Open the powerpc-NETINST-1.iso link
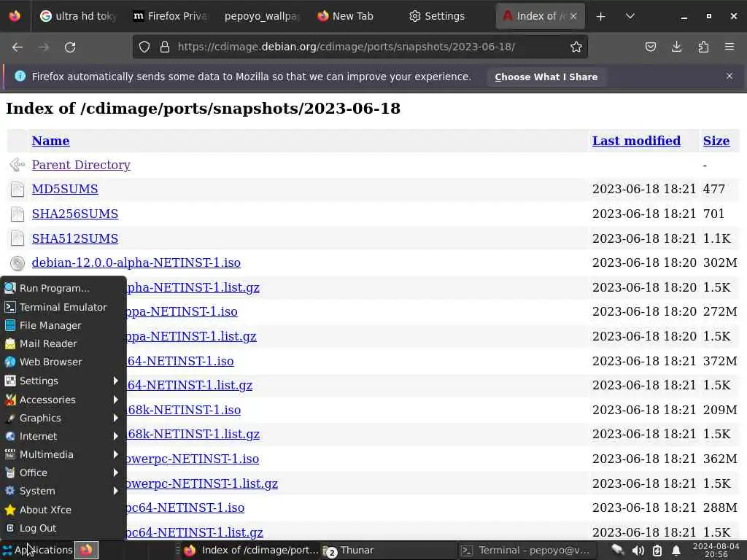This screenshot has width=747, height=560. tap(193, 459)
